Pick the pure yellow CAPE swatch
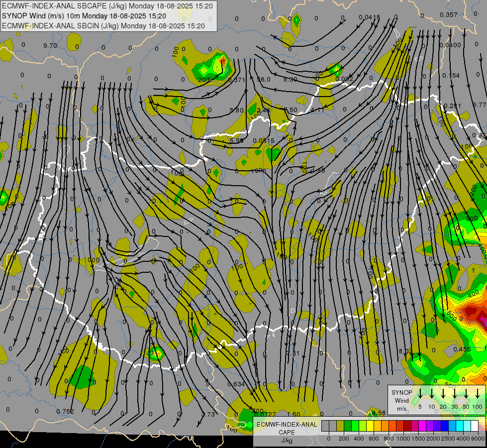 point(370,426)
